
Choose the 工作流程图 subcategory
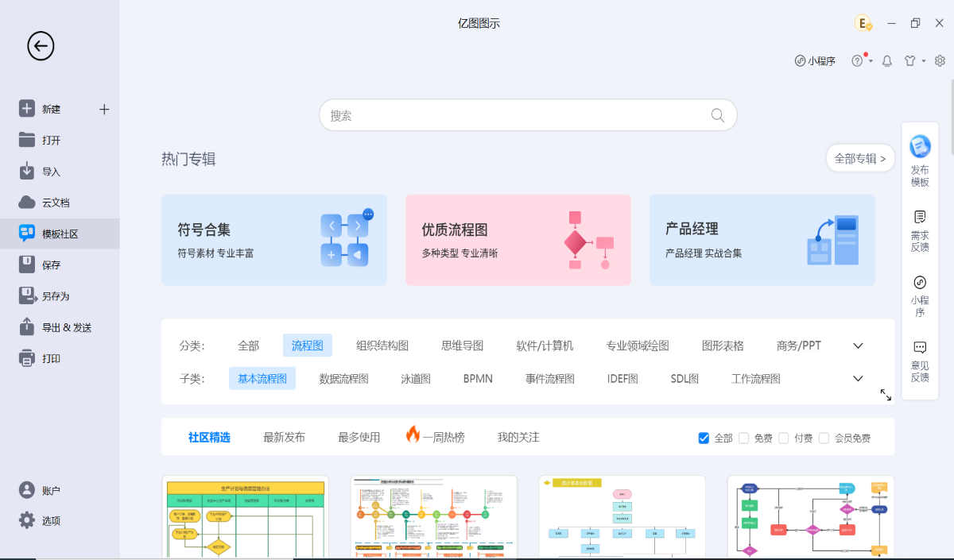coord(756,379)
